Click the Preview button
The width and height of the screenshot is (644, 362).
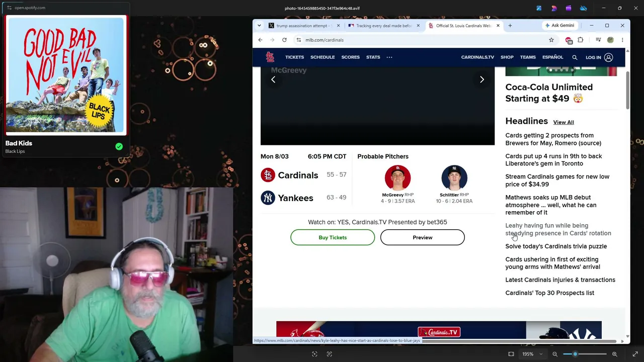(x=423, y=237)
